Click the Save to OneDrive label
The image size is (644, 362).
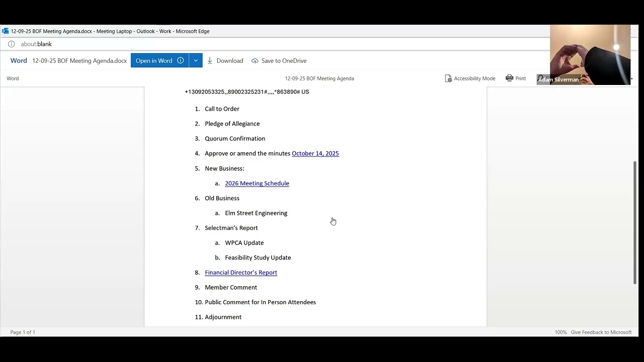pyautogui.click(x=284, y=61)
